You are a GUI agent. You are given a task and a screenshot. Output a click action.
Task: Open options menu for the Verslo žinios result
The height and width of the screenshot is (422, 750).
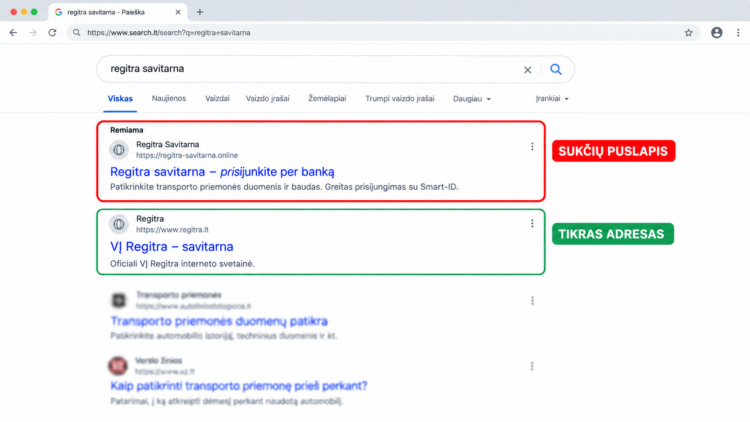click(532, 366)
